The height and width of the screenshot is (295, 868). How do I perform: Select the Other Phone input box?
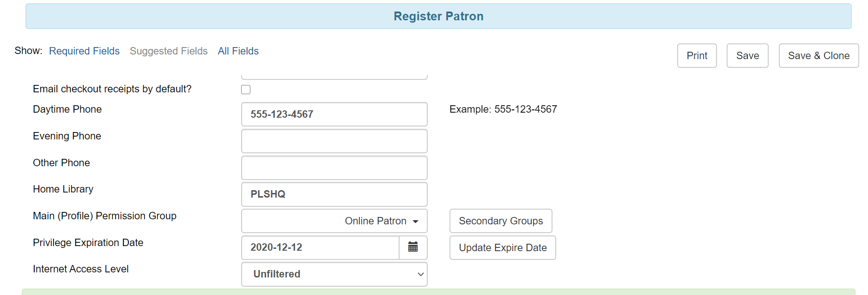334,168
